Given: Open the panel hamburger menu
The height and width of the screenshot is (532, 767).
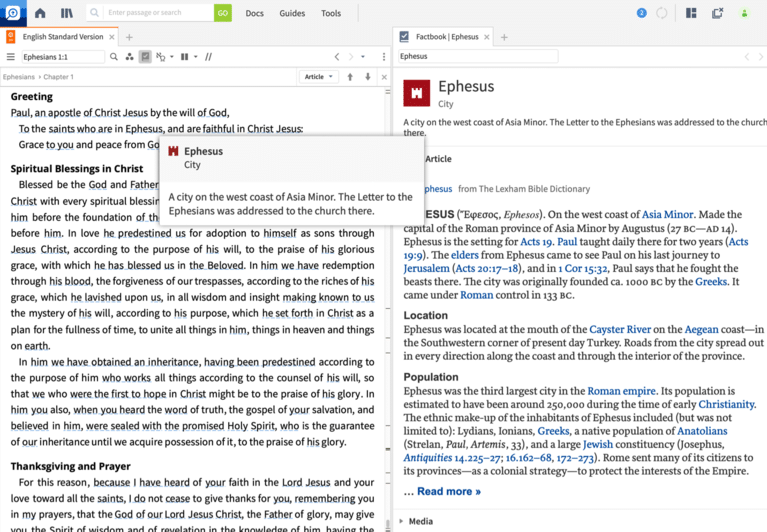Looking at the screenshot, I should click(x=11, y=57).
